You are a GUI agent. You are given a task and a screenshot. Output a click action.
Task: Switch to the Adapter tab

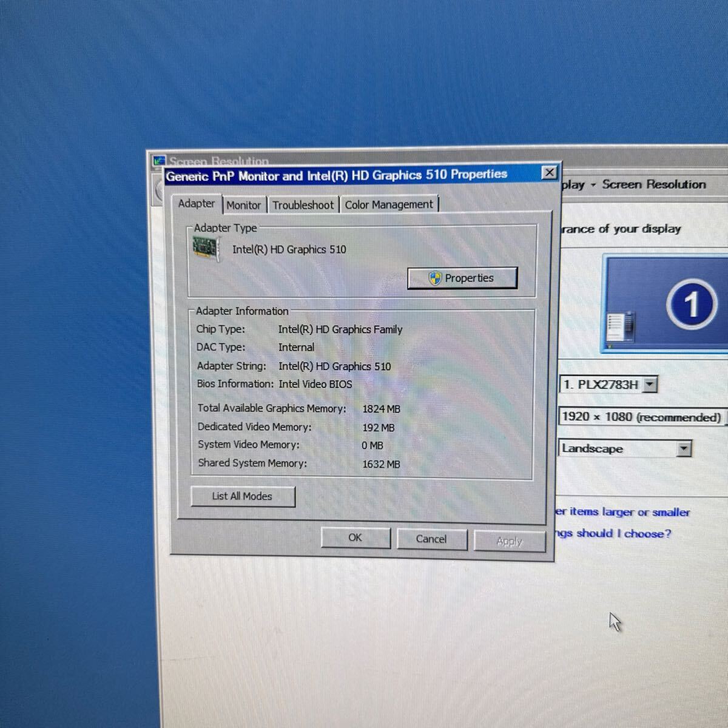coord(197,204)
